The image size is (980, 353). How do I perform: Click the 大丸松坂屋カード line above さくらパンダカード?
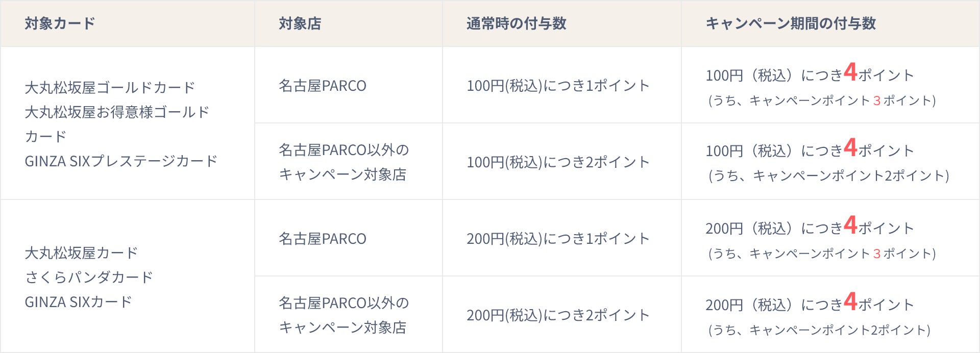tap(81, 253)
